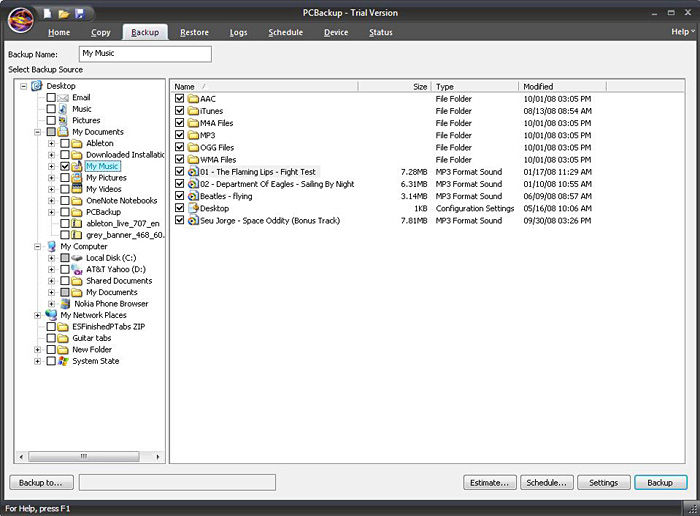Collapse the My Computer tree node

pos(38,246)
